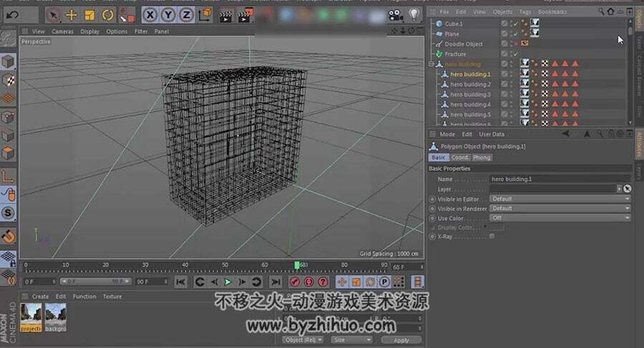Select Polygons mode orange cube icon
This screenshot has height=348, width=644.
pos(8,153)
